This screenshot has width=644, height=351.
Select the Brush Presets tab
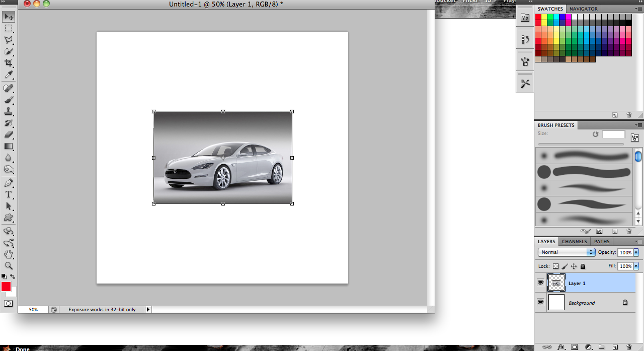(x=556, y=125)
